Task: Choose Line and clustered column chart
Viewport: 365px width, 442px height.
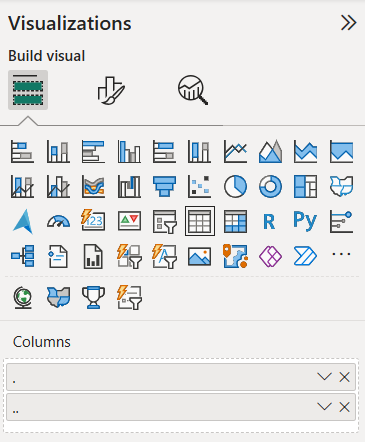Action: pyautogui.click(x=58, y=186)
